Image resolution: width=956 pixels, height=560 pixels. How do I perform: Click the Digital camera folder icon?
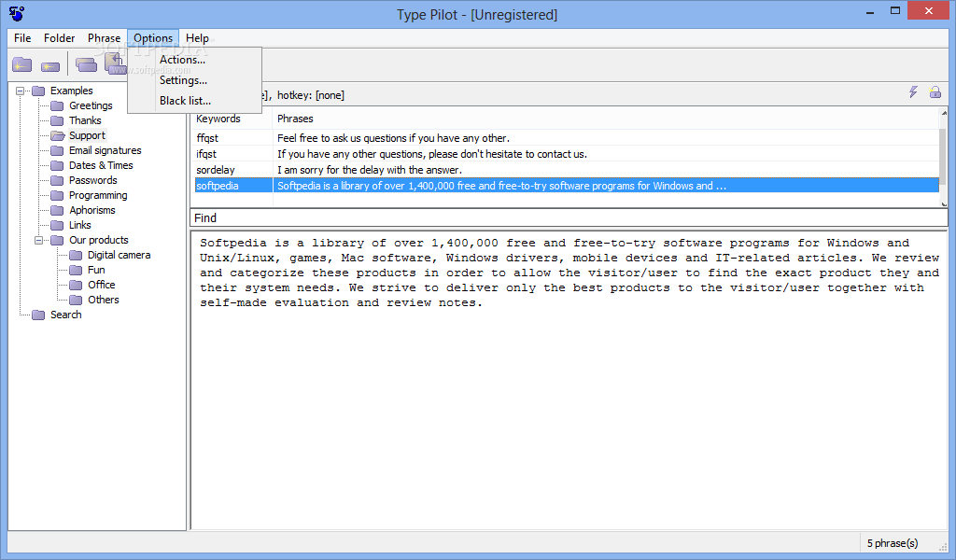pyautogui.click(x=77, y=256)
